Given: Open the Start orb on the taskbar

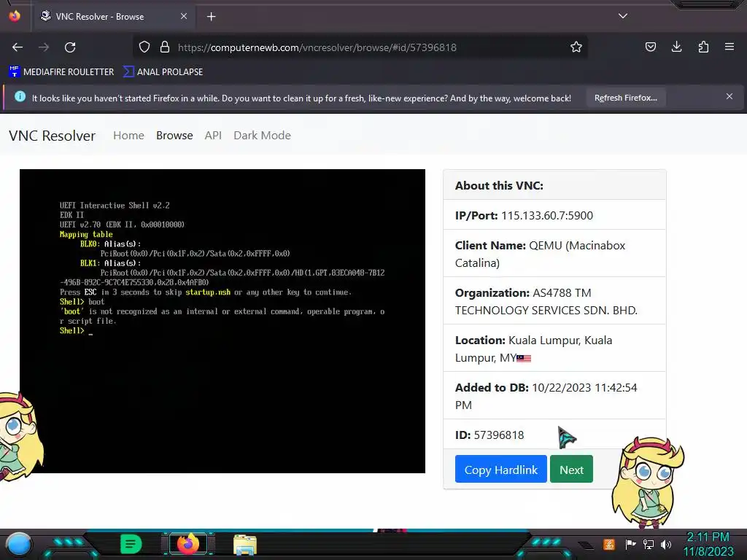Looking at the screenshot, I should tap(19, 544).
